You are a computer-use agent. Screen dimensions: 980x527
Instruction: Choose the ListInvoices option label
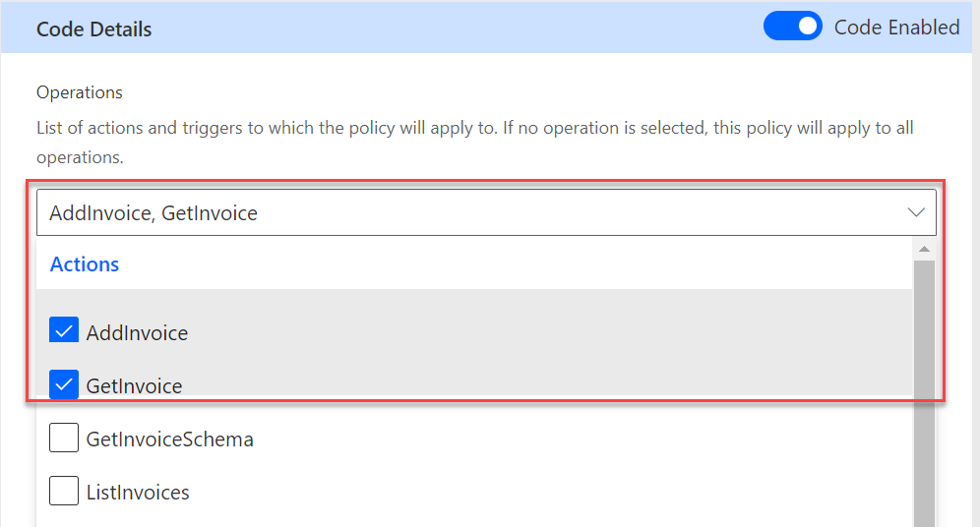pos(138,493)
